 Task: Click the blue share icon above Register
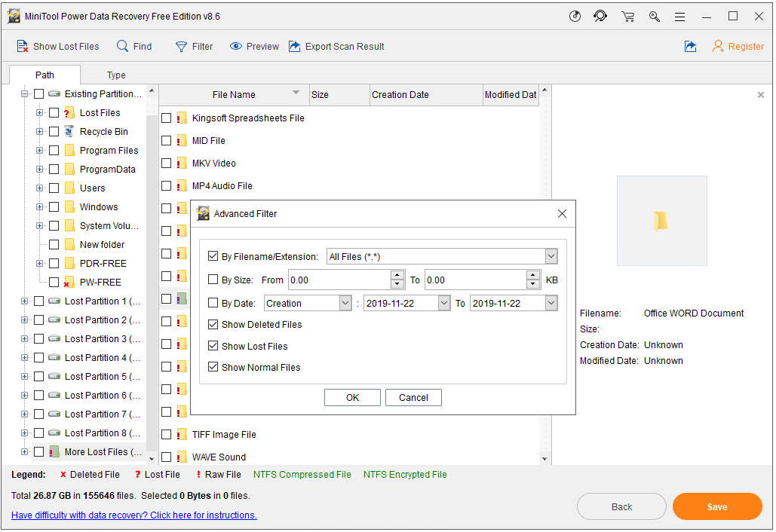(x=690, y=46)
